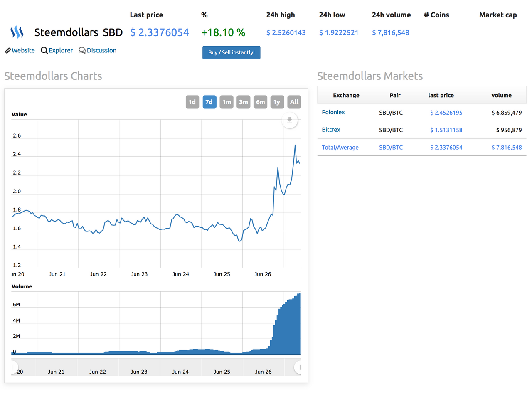This screenshot has width=532, height=394.
Task: Click the Steemdollars SBD title
Action: (79, 32)
